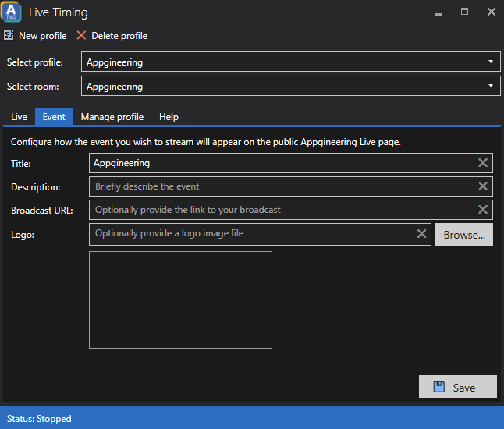Select the Event tab
The height and width of the screenshot is (429, 504).
coord(54,117)
